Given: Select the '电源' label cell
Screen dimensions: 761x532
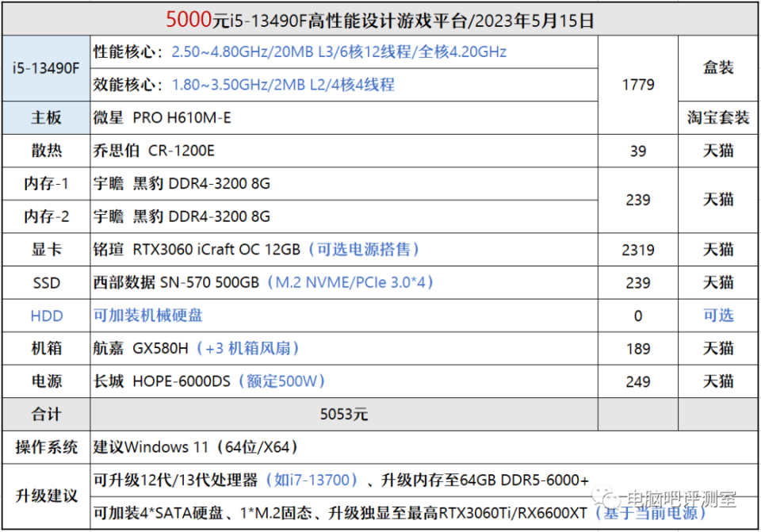Looking at the screenshot, I should tap(46, 381).
